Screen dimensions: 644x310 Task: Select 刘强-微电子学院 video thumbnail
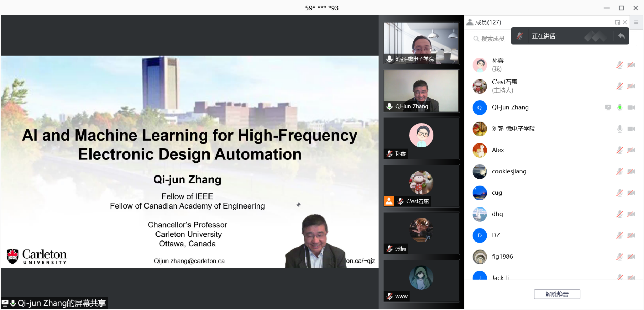coord(421,44)
